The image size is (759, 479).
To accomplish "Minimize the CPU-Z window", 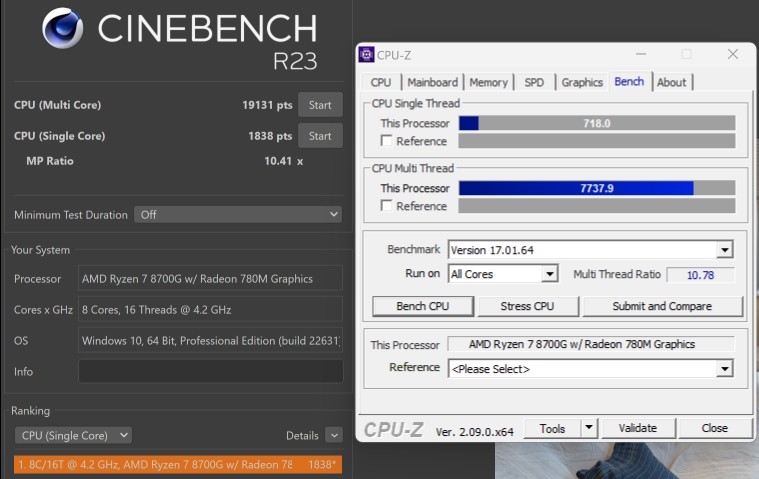I will pyautogui.click(x=641, y=54).
